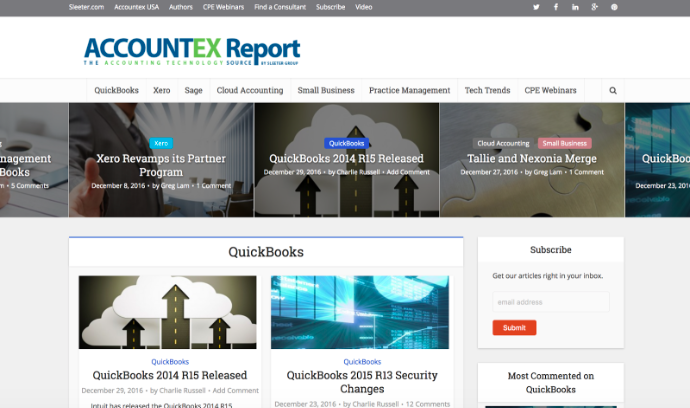The width and height of the screenshot is (690, 408).
Task: Click the 'Most Commented on QuickBooks' heading
Action: 551,382
